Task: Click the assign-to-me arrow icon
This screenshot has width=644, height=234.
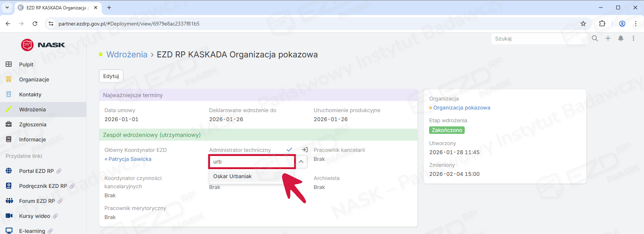Action: [305, 150]
